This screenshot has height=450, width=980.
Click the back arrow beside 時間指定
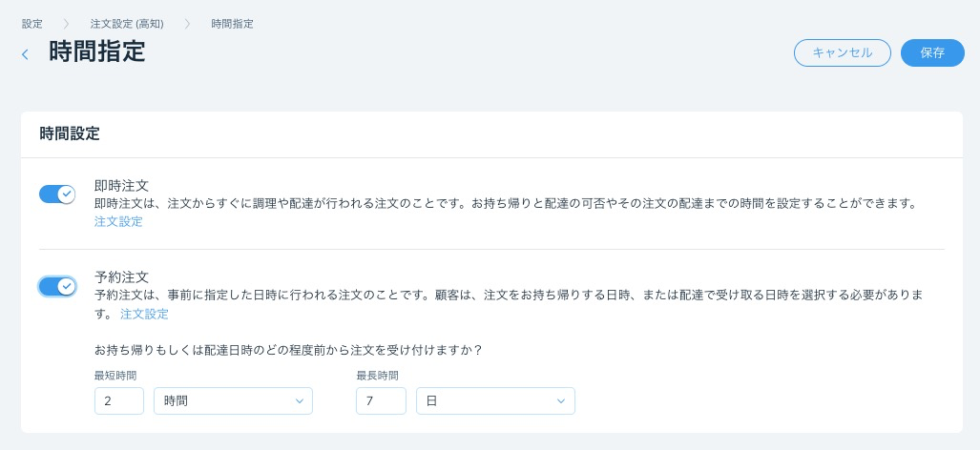(x=25, y=54)
